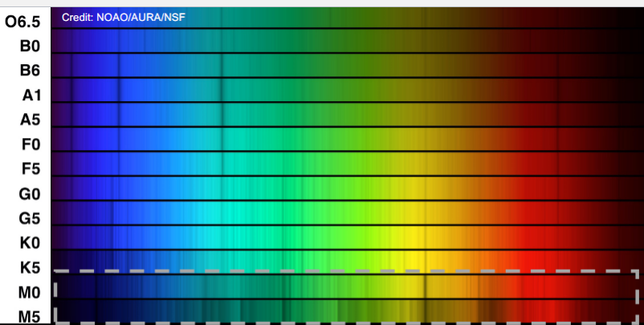Select the B0 spectral class label

30,46
